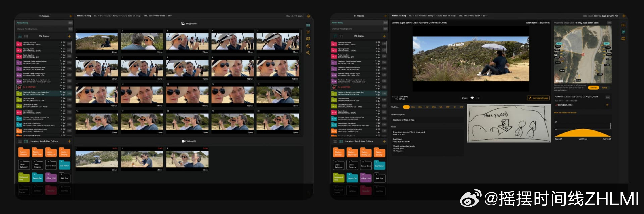Switch folders to grid view, left window
The width and height of the screenshot is (644, 214).
[x=25, y=141]
